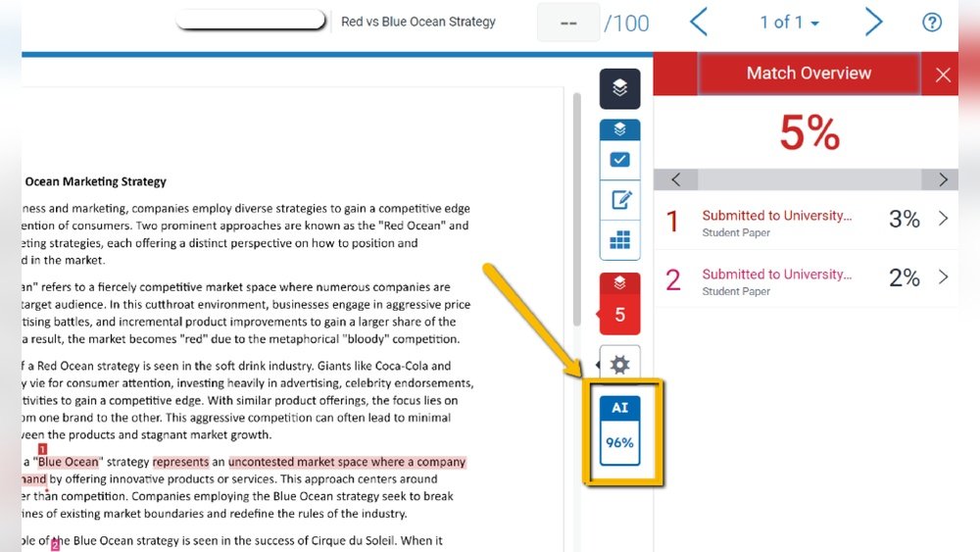The width and height of the screenshot is (980, 552).
Task: Go to previous paper arrow
Action: 699,23
